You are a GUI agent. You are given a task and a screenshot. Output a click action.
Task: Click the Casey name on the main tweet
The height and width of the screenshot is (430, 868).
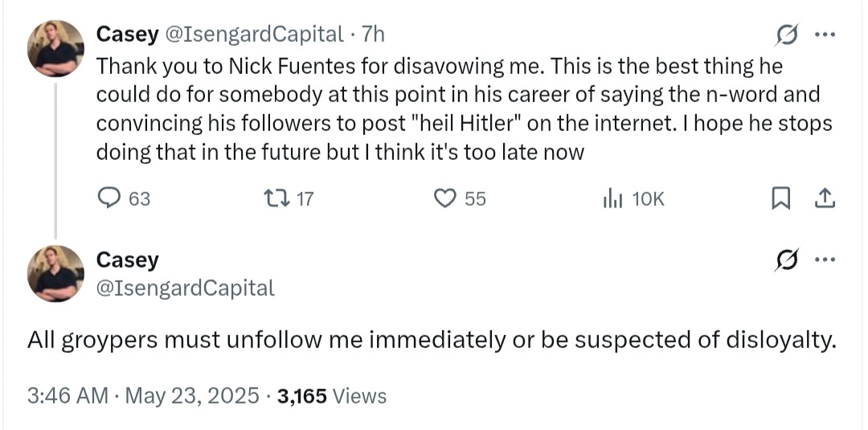click(127, 260)
